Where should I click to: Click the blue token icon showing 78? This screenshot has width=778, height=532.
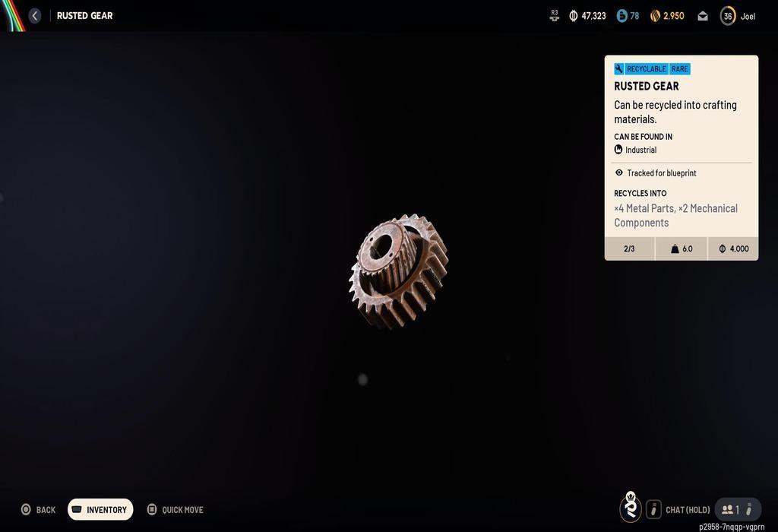622,16
